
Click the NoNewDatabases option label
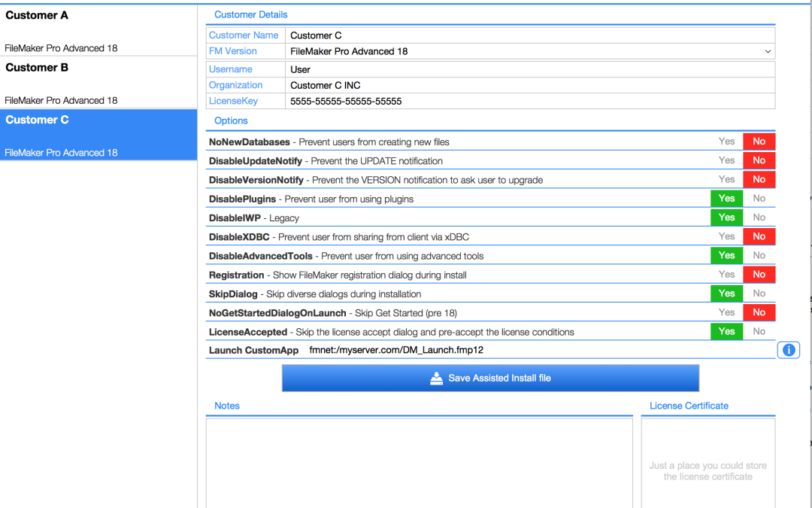(249, 142)
